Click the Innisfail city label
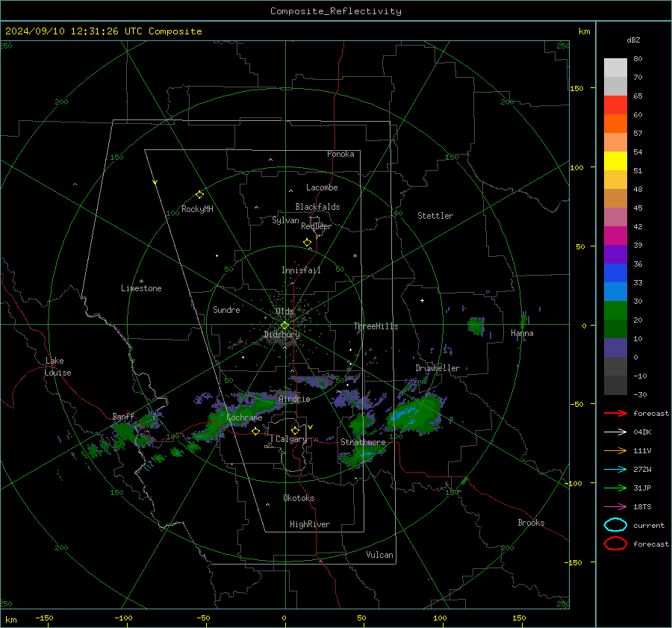This screenshot has height=628, width=672. coord(301,270)
